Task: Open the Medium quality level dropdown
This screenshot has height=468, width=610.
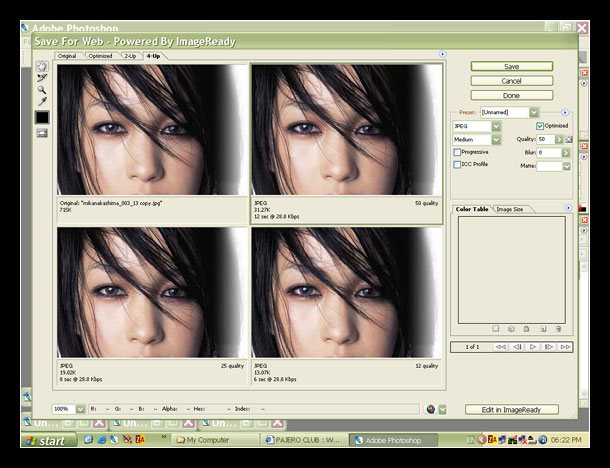Action: click(496, 140)
